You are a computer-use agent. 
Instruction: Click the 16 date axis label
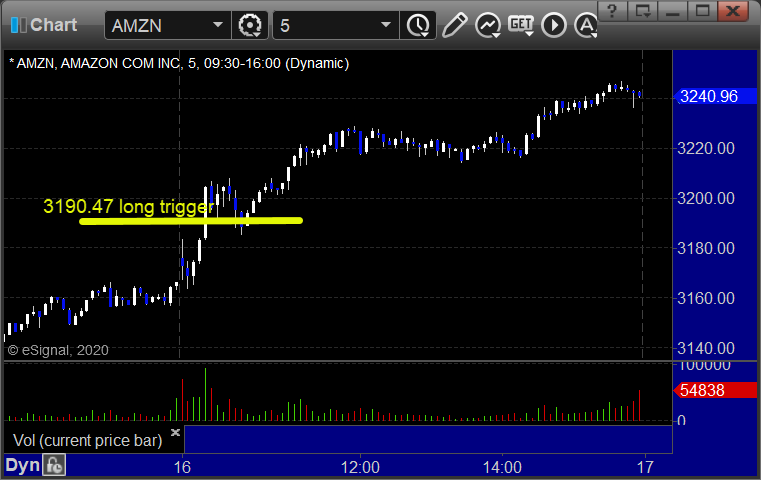(182, 467)
